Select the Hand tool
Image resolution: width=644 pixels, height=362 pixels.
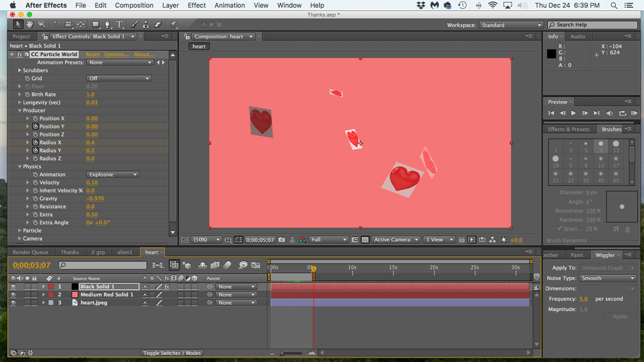(30, 24)
